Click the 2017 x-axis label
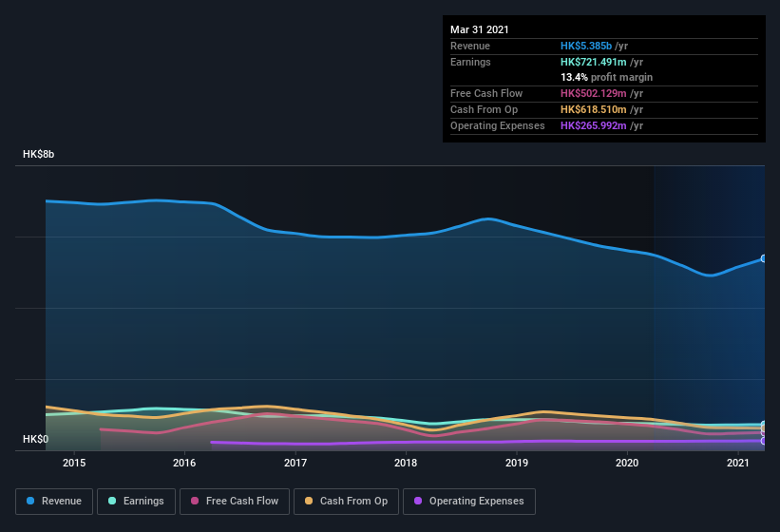 pyautogui.click(x=295, y=463)
